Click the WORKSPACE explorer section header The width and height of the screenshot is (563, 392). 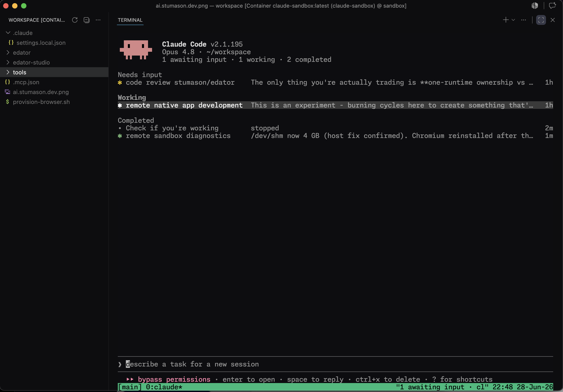coord(37,20)
